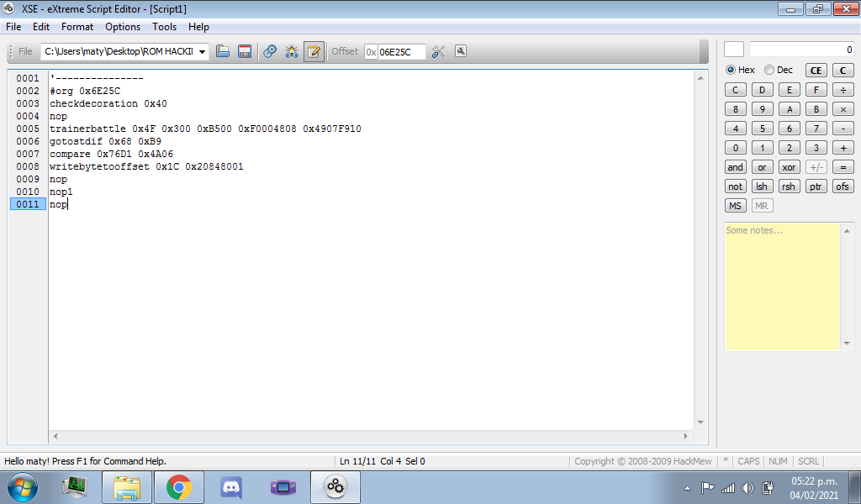The width and height of the screenshot is (861, 504).
Task: Click the Save script floppy disk icon
Action: point(245,51)
